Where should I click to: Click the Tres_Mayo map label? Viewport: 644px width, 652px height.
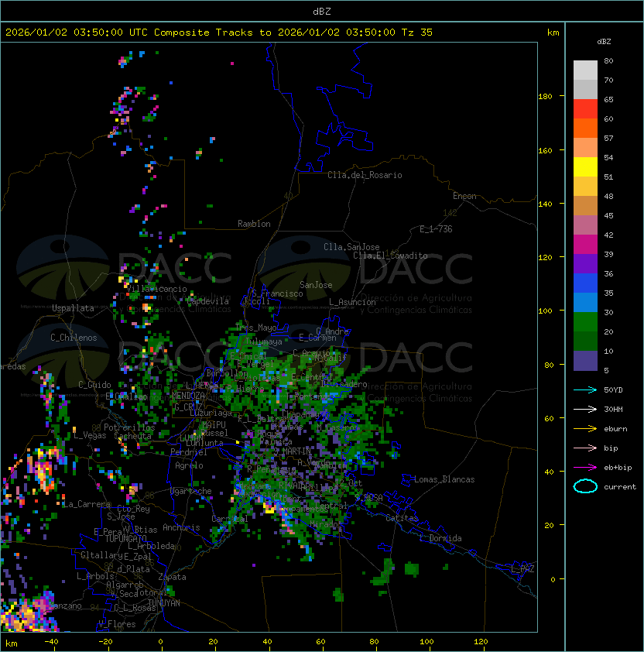click(255, 328)
